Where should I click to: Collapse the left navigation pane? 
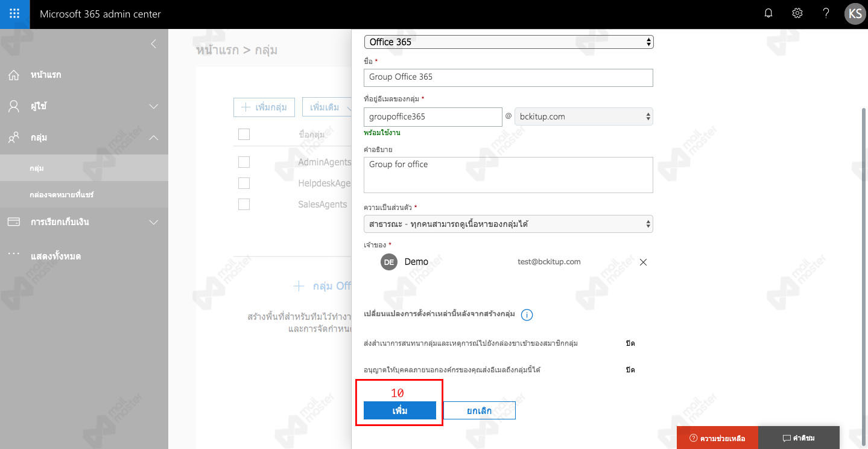pos(154,43)
